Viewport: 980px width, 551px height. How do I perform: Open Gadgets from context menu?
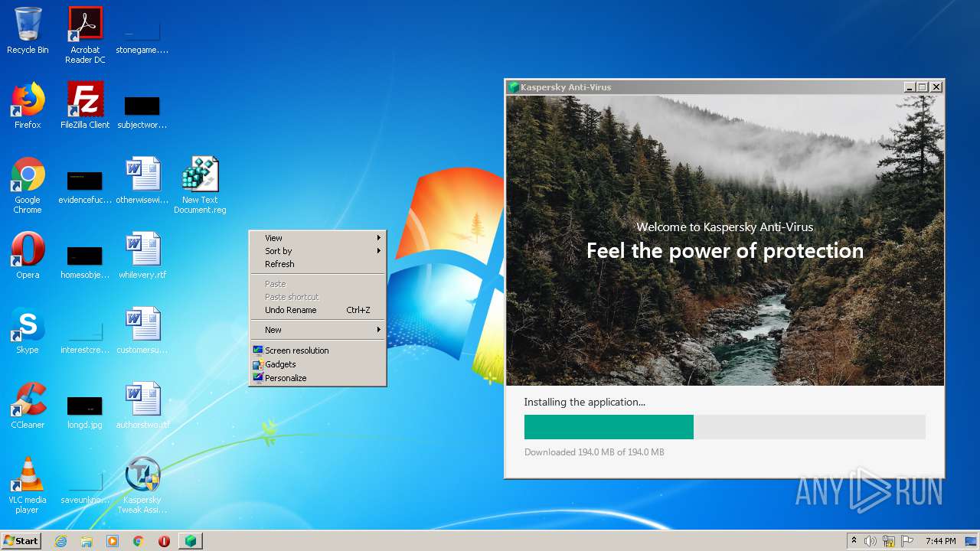[318, 364]
